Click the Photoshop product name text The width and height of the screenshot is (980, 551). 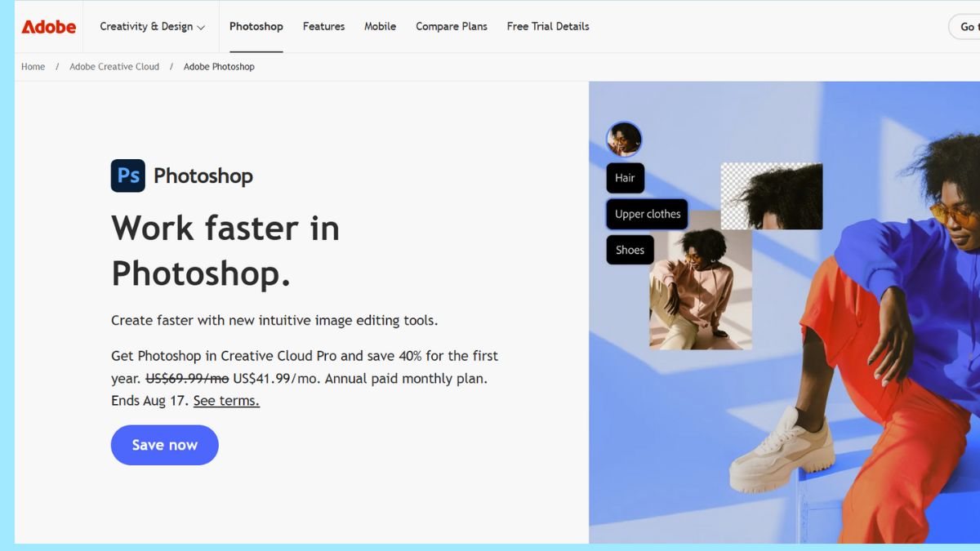click(203, 176)
